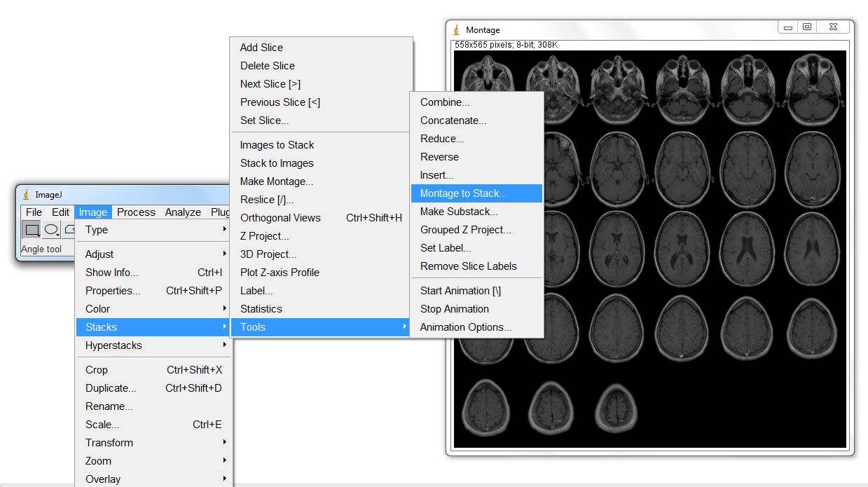This screenshot has height=487, width=868.
Task: Select Montage to Stack from the Tools submenu
Action: point(464,193)
